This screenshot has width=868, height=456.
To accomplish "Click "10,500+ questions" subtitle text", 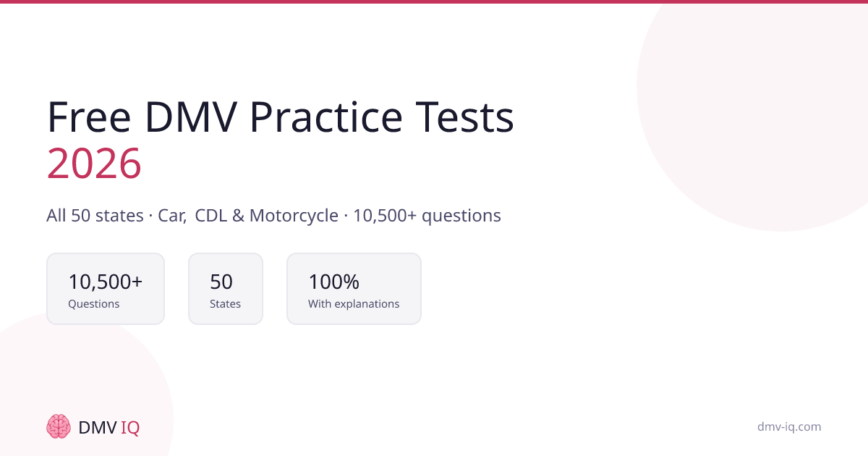I will pyautogui.click(x=427, y=215).
